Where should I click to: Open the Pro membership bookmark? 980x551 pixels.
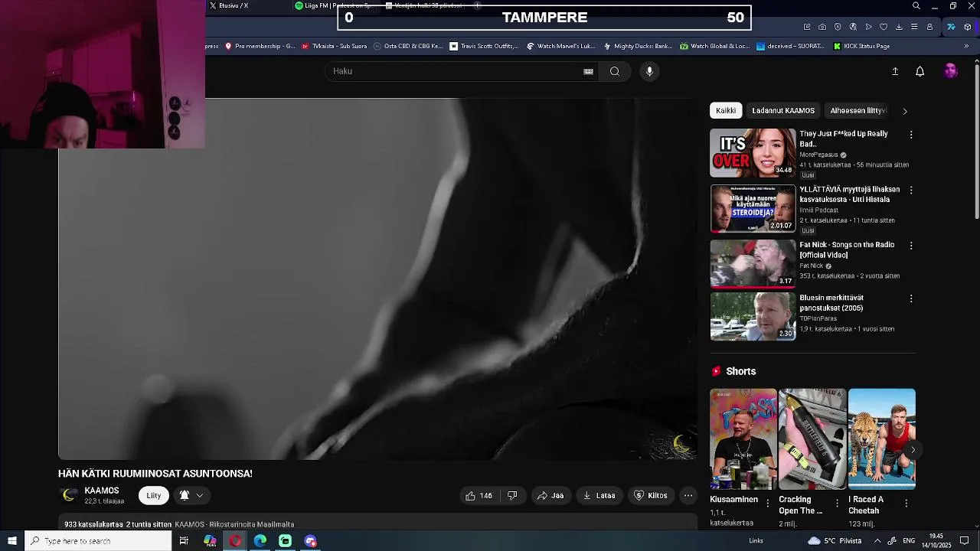(x=260, y=46)
